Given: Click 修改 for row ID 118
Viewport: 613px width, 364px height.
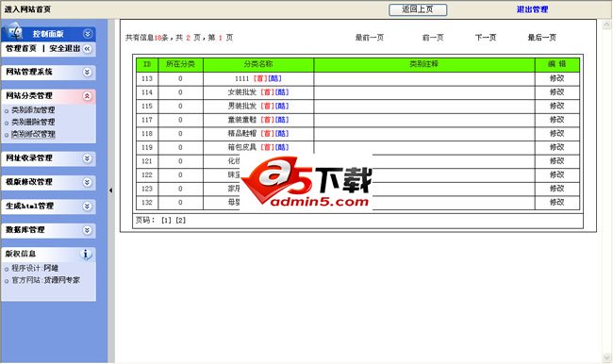Looking at the screenshot, I should coord(557,133).
